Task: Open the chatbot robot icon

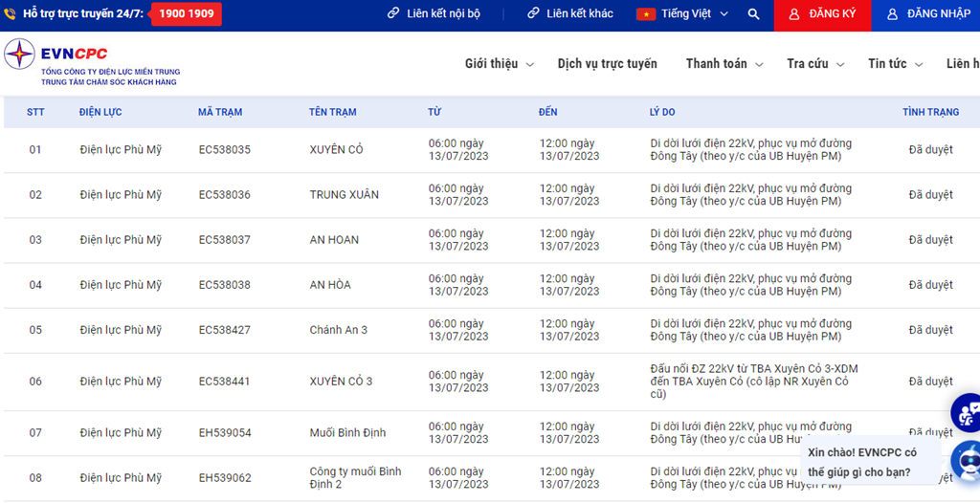Action: [967, 459]
